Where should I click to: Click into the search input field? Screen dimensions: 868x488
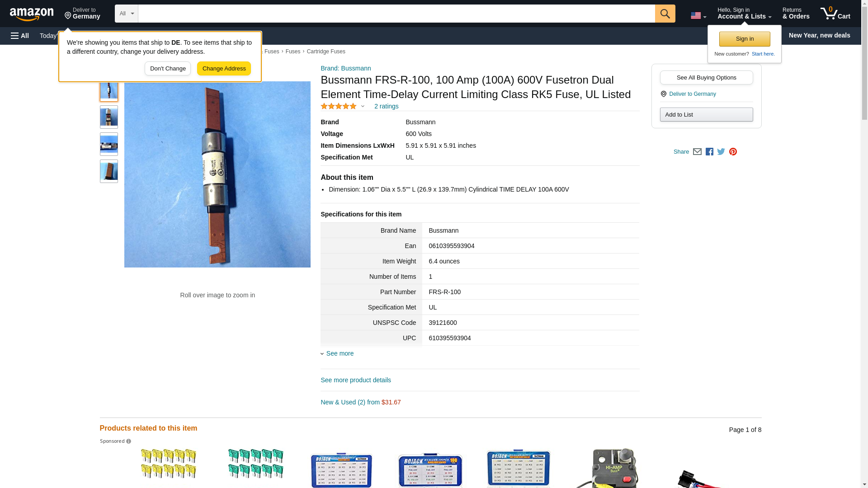point(396,14)
